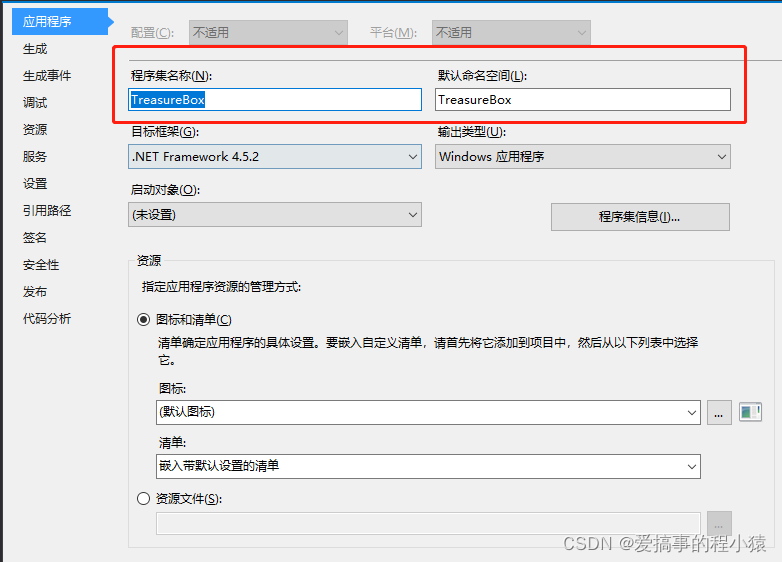Expand the 输出类型 Windows 应用程序 dropdown
This screenshot has width=782, height=562.
[583, 157]
